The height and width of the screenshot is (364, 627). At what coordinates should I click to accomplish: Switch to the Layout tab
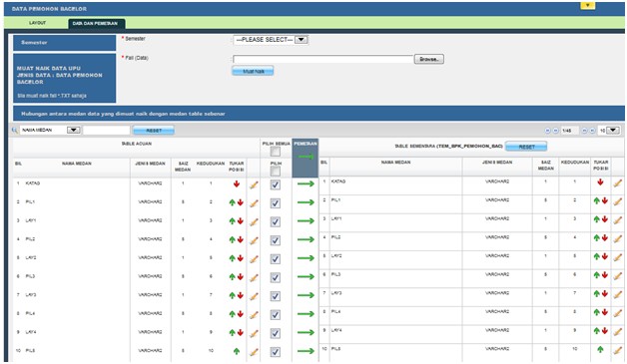tap(37, 23)
